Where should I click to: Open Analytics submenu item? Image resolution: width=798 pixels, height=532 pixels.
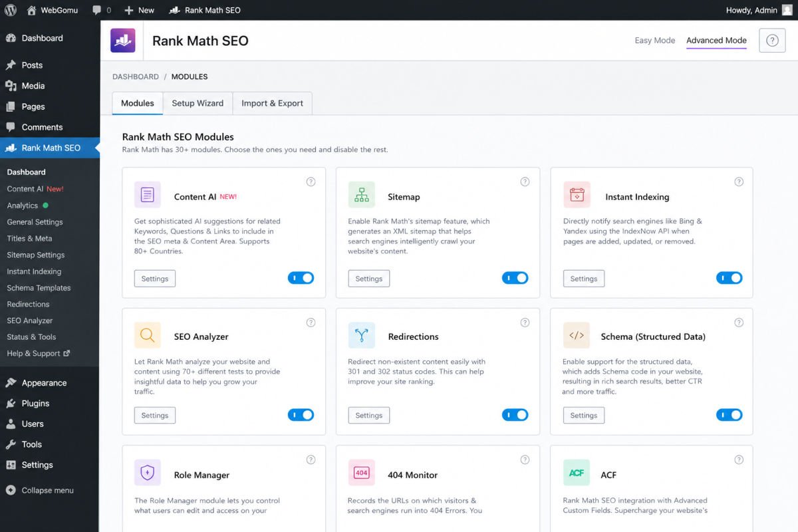click(27, 205)
